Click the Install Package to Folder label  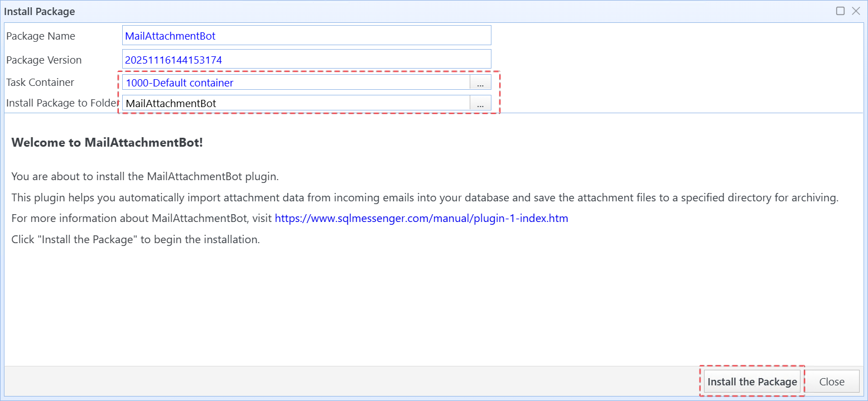[62, 103]
